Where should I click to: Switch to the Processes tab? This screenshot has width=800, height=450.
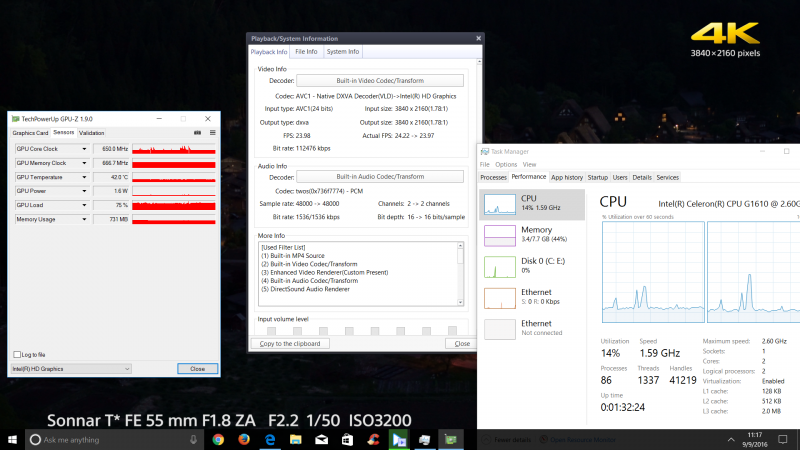493,178
